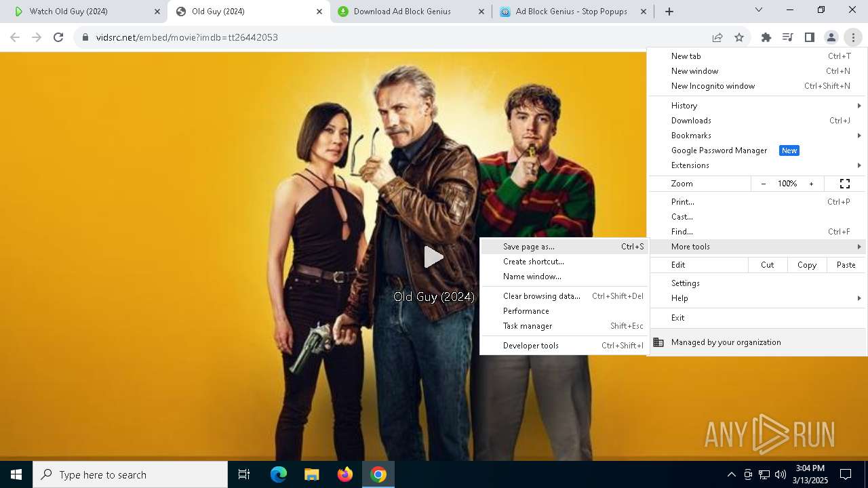Viewport: 868px width, 488px height.
Task: Close the Ad Block Genius - Stop Popups tab
Action: pos(643,12)
